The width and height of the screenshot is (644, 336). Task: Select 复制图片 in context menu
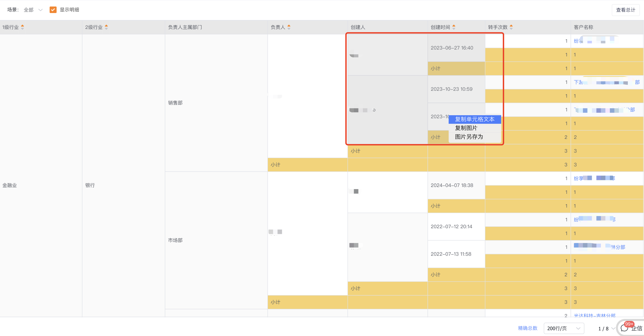click(466, 128)
